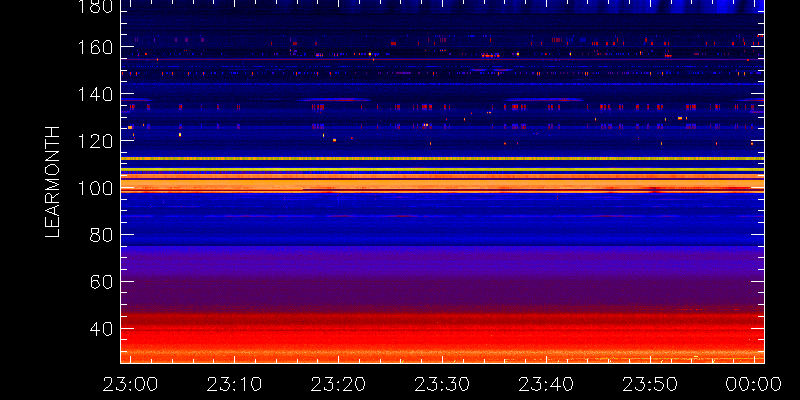Click the LEARMONTH y-axis label
Image resolution: width=800 pixels, height=400 pixels.
(53, 182)
